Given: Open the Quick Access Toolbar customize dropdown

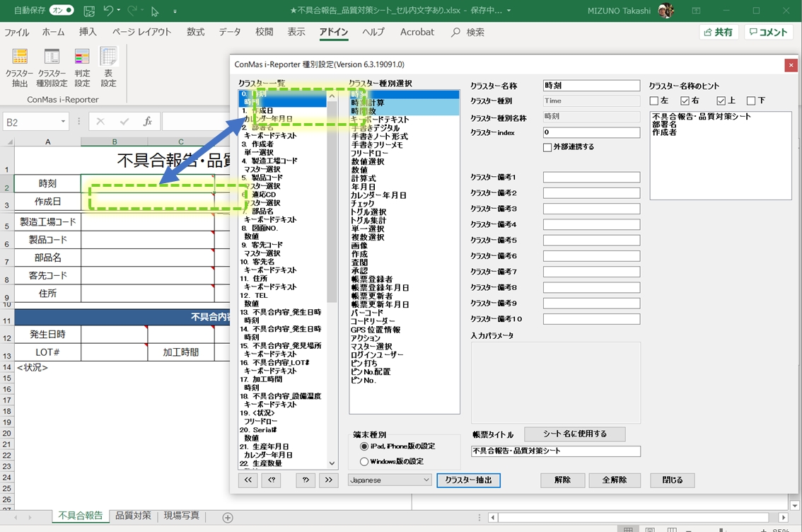Looking at the screenshot, I should pos(175,12).
